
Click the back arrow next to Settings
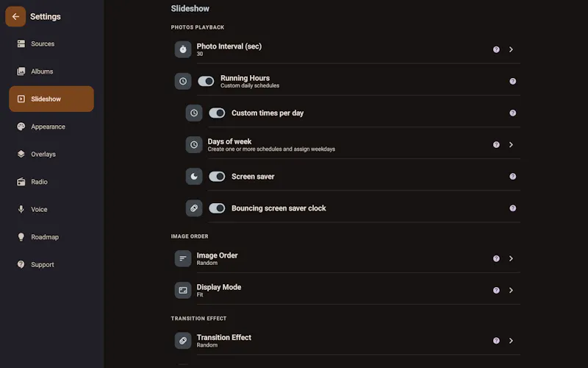tap(15, 16)
